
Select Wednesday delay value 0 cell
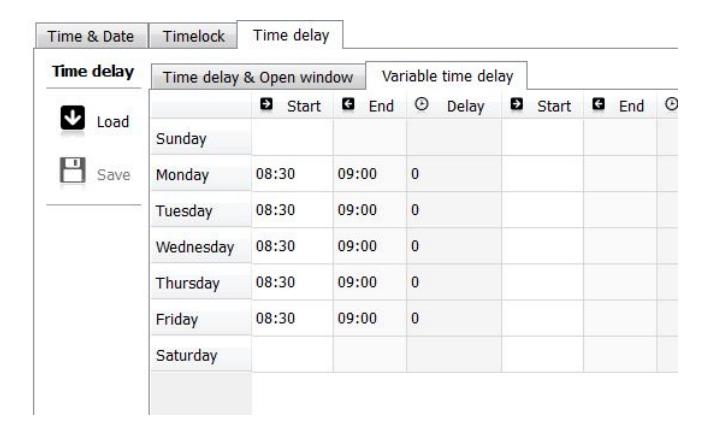coord(454,246)
